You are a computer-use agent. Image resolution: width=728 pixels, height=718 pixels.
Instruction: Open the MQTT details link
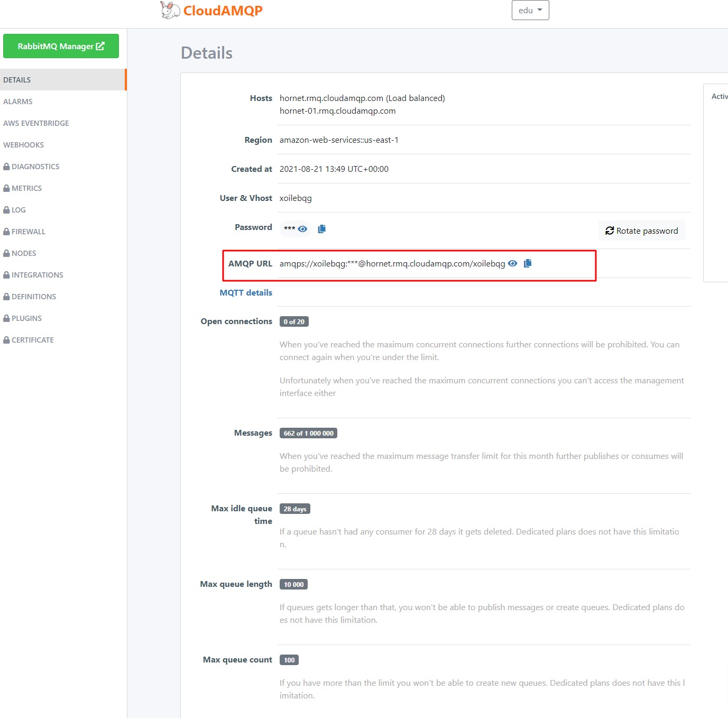pos(246,293)
